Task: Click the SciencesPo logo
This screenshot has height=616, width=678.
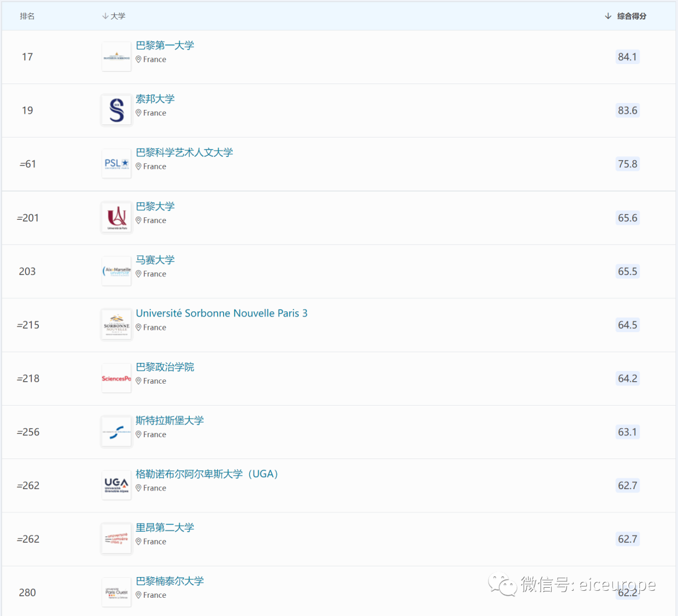Action: pyautogui.click(x=116, y=379)
